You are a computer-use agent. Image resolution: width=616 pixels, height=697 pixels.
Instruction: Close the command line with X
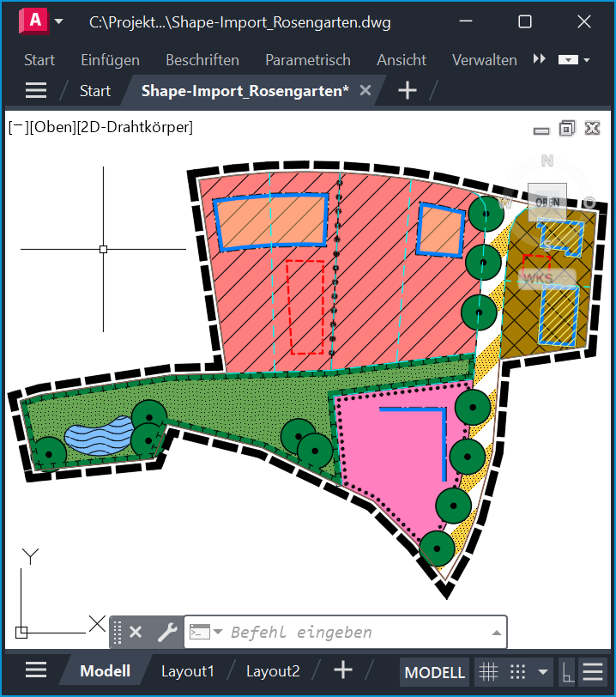pyautogui.click(x=136, y=633)
